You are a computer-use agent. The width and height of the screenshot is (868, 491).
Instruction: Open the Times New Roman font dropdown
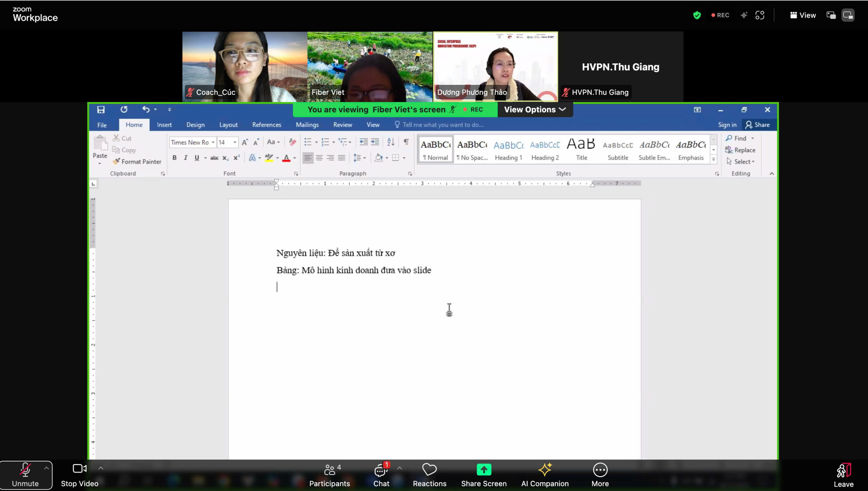213,142
